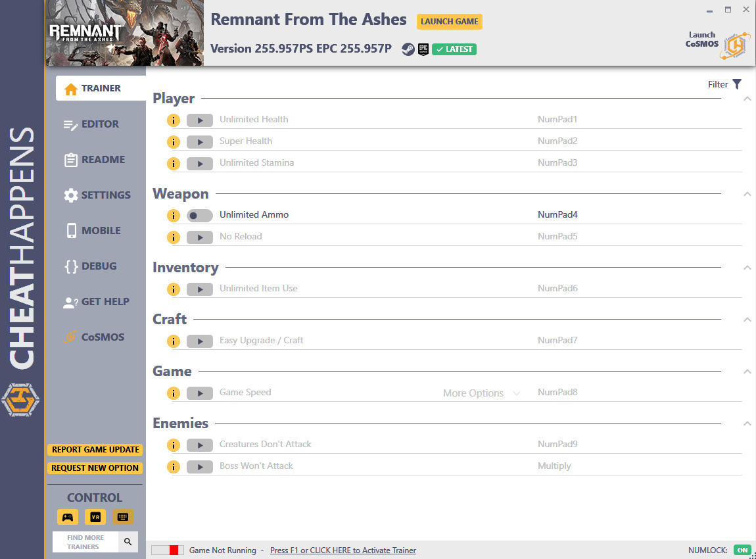
Task: Select gamepad control mode icon
Action: pyautogui.click(x=68, y=517)
